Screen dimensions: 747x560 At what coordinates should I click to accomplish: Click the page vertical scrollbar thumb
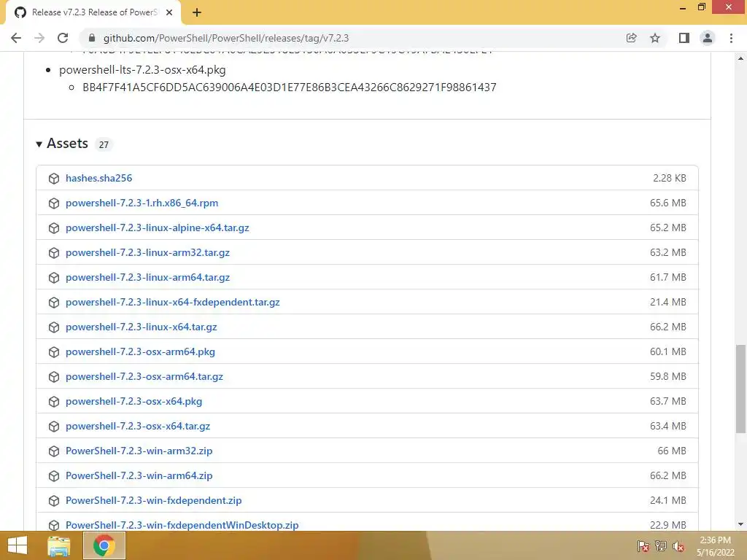pyautogui.click(x=740, y=389)
